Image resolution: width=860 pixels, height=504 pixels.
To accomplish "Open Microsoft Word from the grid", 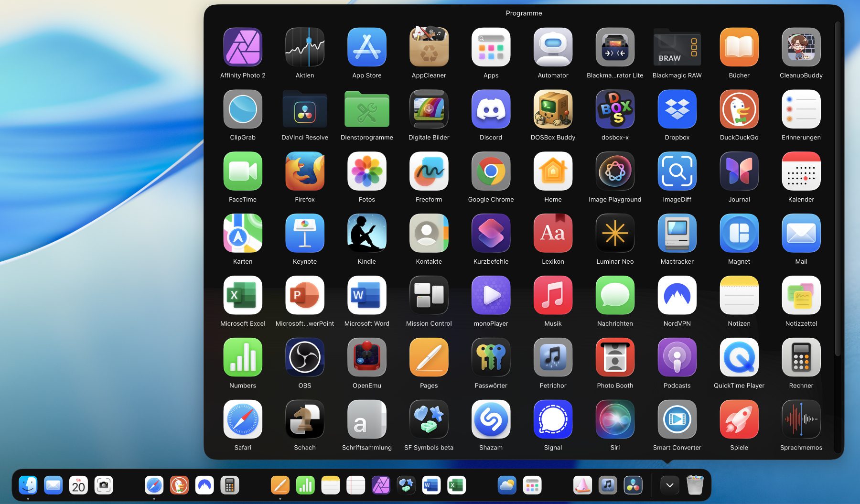I will click(367, 296).
